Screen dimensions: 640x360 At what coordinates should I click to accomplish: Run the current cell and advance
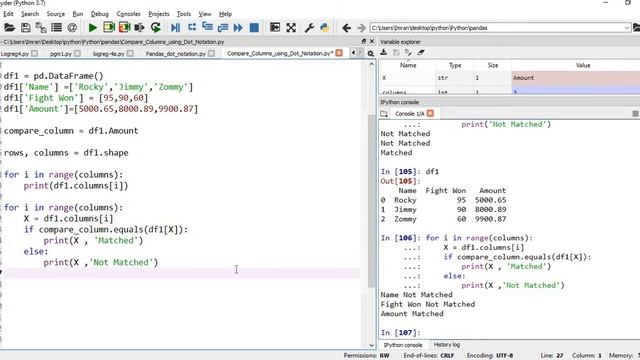pyautogui.click(x=124, y=28)
